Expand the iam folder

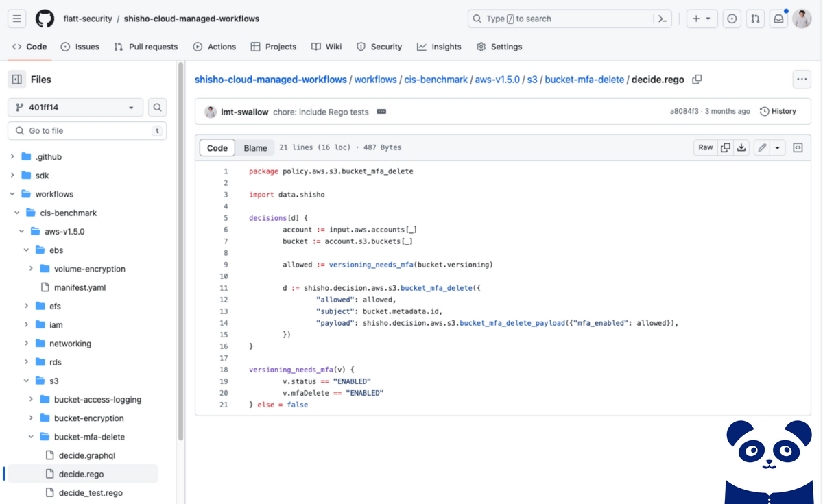tap(27, 324)
